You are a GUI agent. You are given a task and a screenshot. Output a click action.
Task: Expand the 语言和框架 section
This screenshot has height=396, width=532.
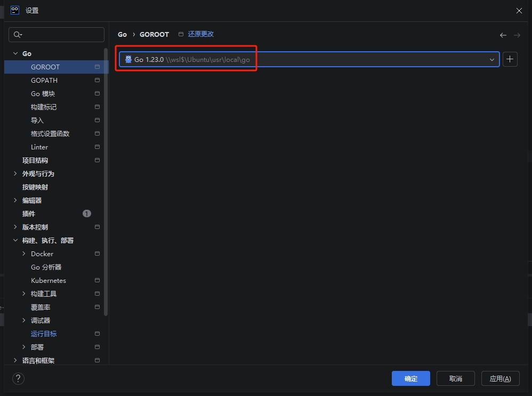pos(15,360)
